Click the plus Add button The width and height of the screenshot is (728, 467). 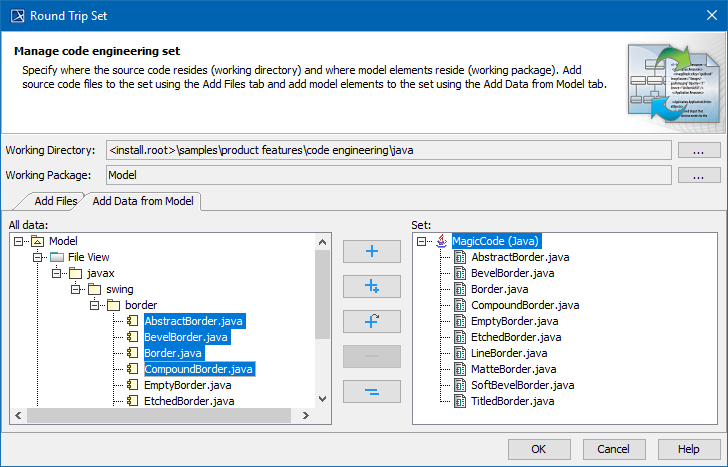tap(371, 251)
